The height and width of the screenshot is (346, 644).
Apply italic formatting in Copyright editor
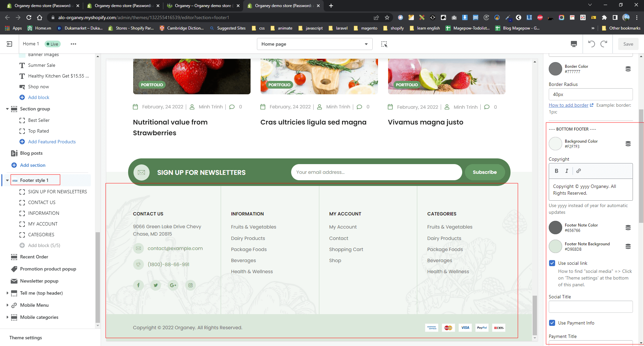[x=567, y=171]
